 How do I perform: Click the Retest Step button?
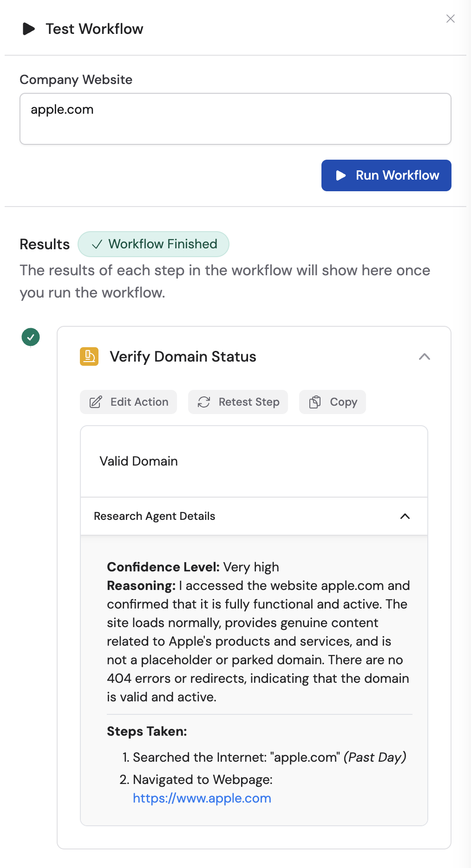coord(238,402)
